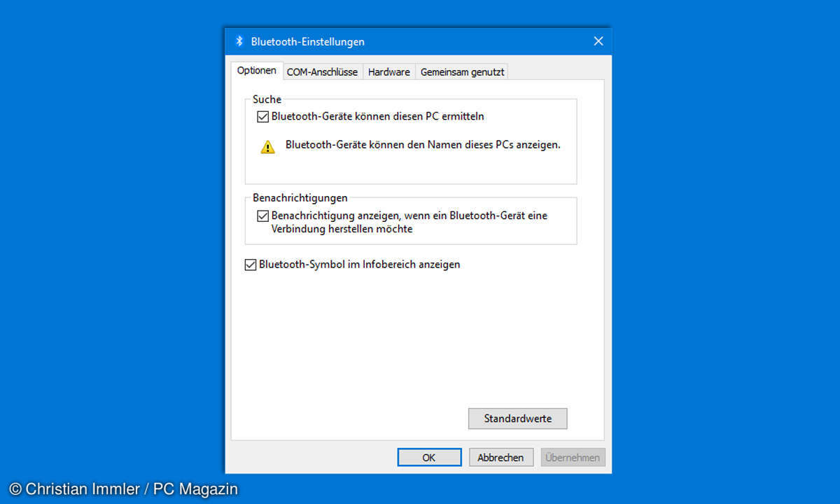The width and height of the screenshot is (840, 504).
Task: Confirm with the OK button
Action: click(429, 457)
